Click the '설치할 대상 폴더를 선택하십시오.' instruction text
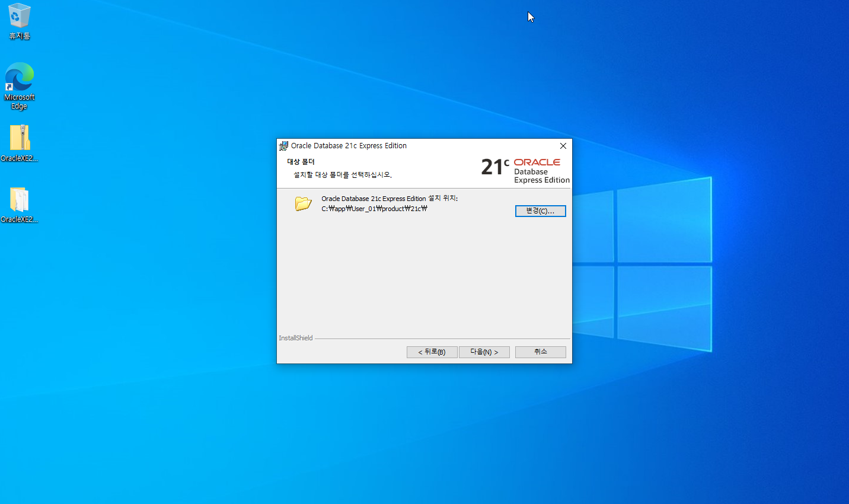The width and height of the screenshot is (849, 504). (343, 175)
